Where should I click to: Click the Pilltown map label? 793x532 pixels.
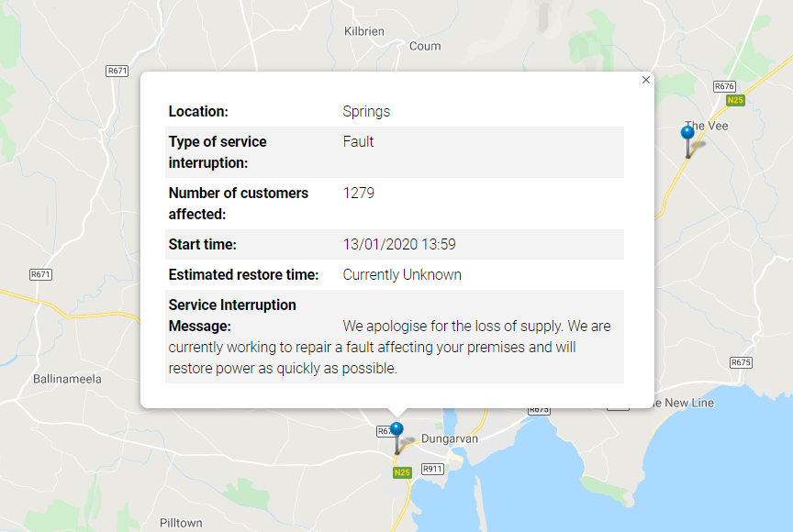pyautogui.click(x=180, y=523)
